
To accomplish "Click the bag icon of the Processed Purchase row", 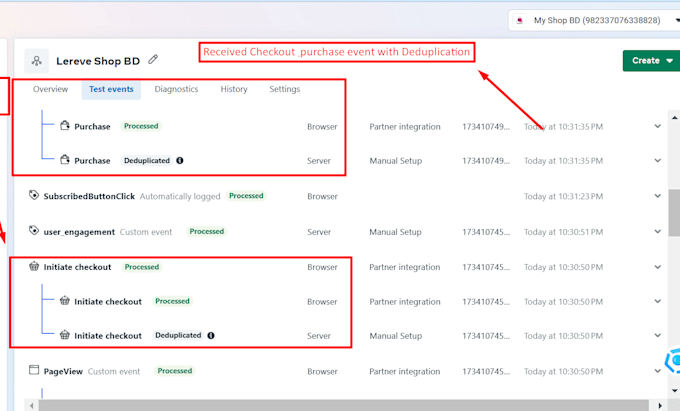I will (65, 126).
